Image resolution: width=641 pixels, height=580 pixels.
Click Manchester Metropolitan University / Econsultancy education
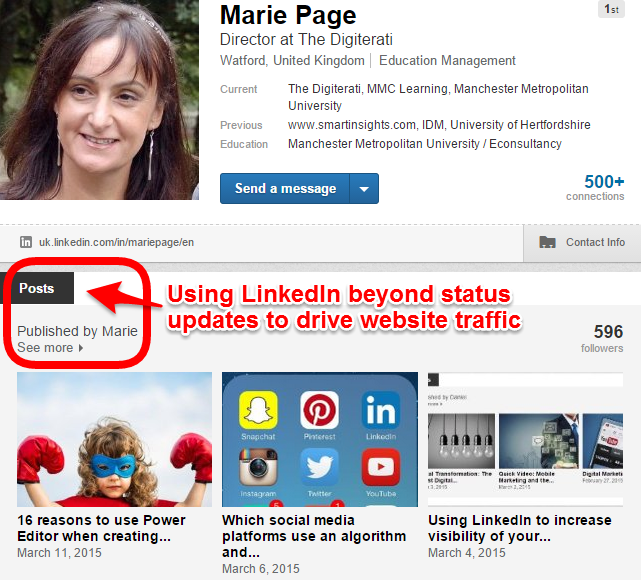(425, 144)
